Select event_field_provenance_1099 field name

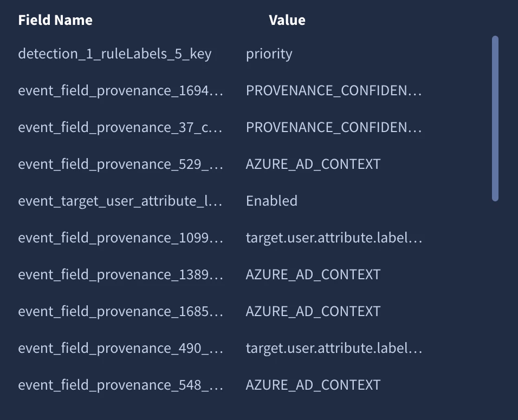(x=121, y=238)
